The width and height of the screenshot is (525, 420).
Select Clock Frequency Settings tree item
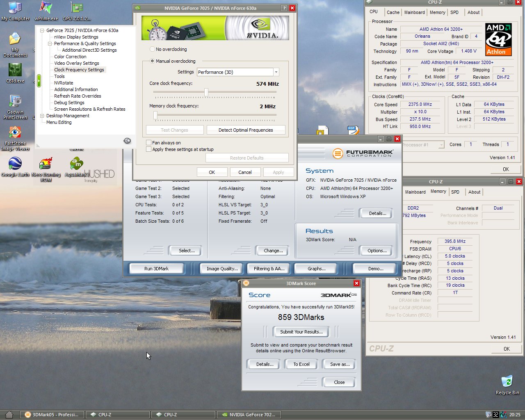click(79, 70)
